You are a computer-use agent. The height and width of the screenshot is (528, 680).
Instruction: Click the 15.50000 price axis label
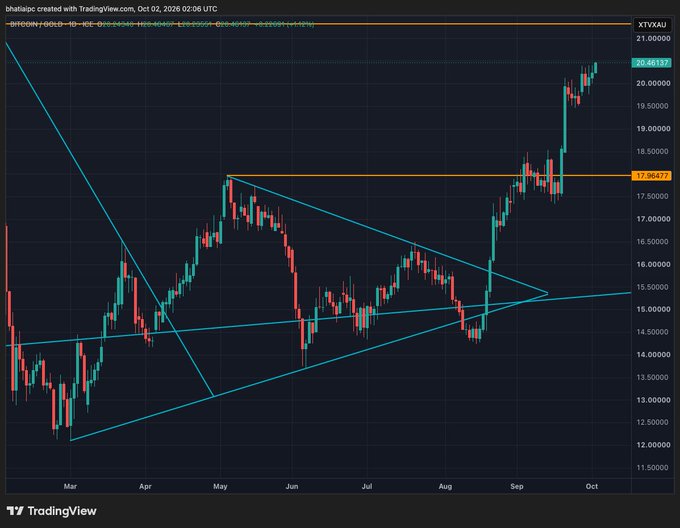pyautogui.click(x=653, y=287)
